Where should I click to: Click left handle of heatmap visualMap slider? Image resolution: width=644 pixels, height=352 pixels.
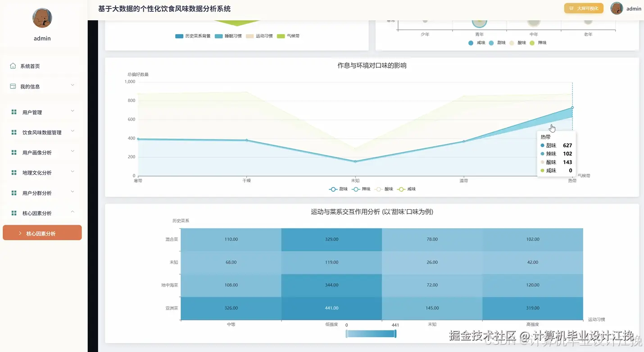[347, 334]
